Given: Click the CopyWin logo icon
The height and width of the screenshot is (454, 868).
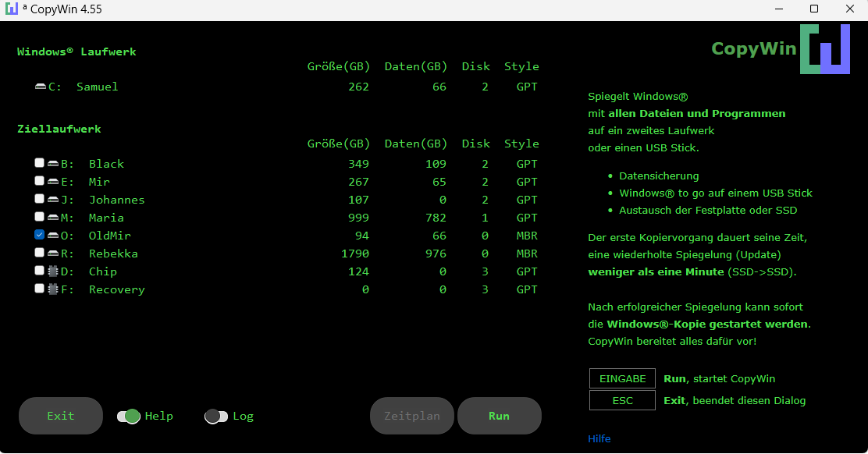Looking at the screenshot, I should [824, 49].
